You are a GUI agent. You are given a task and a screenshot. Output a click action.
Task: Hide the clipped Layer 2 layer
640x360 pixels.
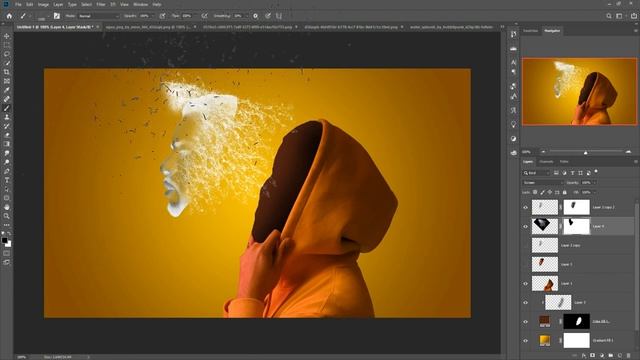[x=526, y=303]
